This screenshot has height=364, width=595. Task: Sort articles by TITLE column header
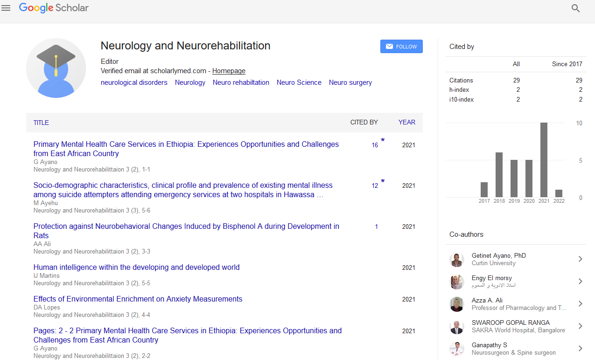(41, 123)
